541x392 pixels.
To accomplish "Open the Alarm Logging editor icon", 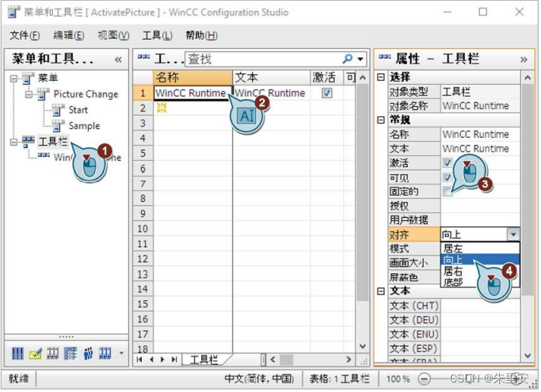I will (x=35, y=353).
